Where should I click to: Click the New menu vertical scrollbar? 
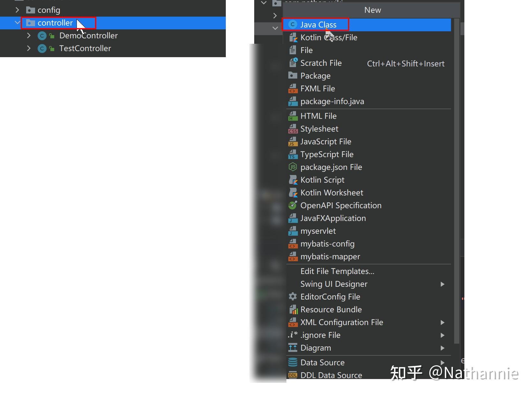point(456,181)
